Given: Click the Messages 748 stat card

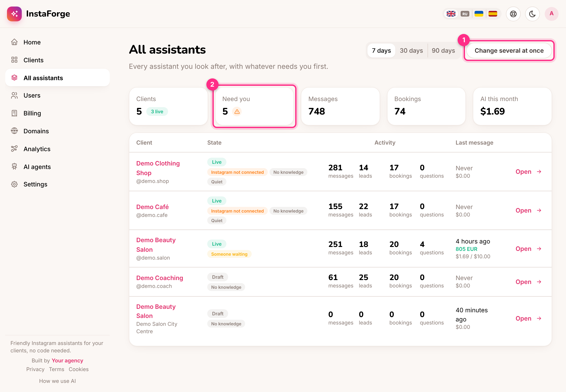Looking at the screenshot, I should pos(340,106).
